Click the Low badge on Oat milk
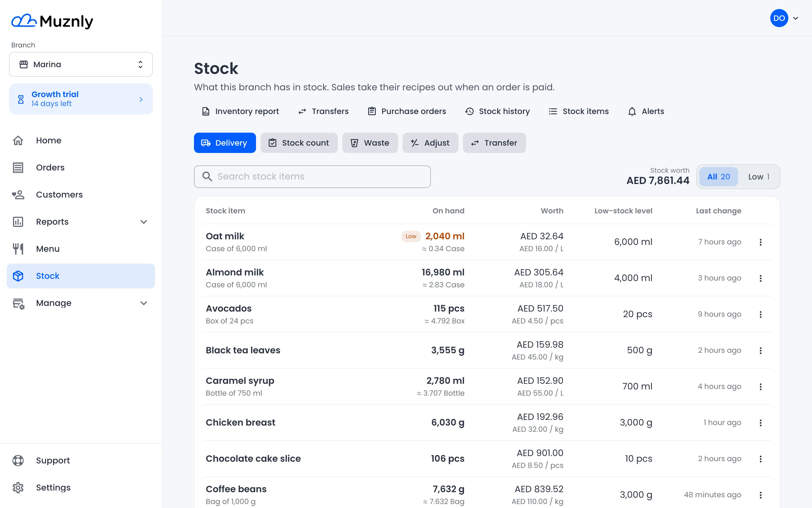The width and height of the screenshot is (812, 508). (x=411, y=236)
